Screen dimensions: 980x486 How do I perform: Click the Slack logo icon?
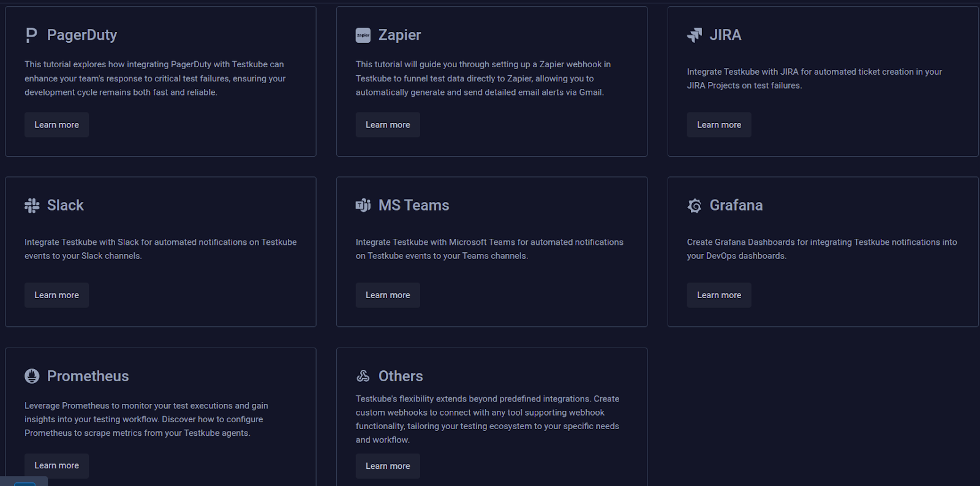point(32,206)
